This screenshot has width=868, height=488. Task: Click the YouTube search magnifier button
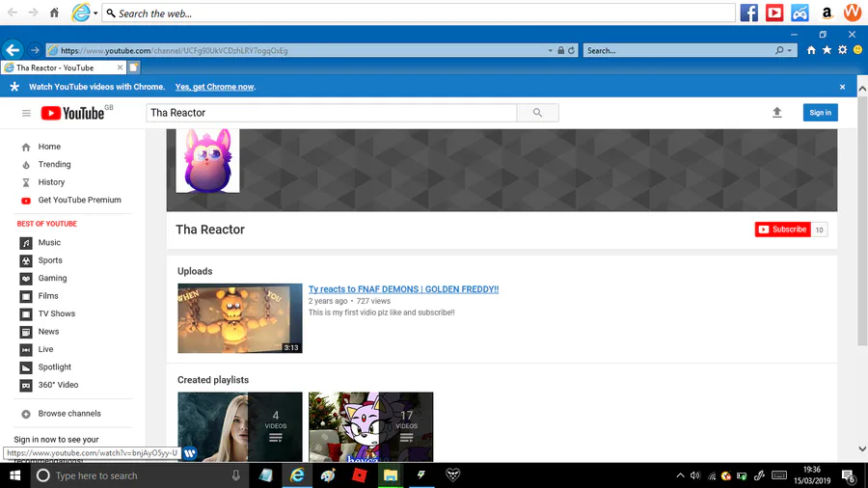(x=537, y=113)
